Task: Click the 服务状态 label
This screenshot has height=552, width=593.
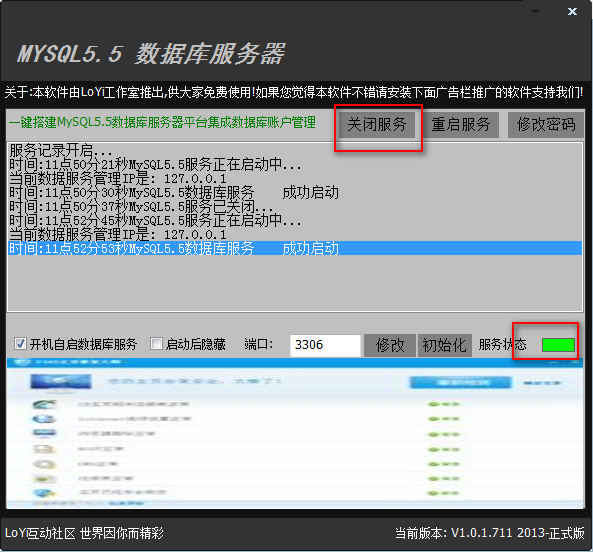Action: pos(502,344)
